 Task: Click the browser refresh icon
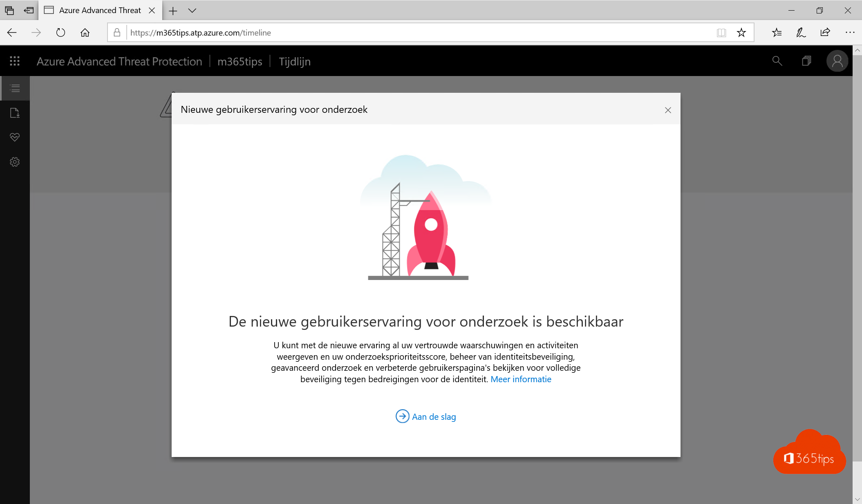(x=61, y=33)
